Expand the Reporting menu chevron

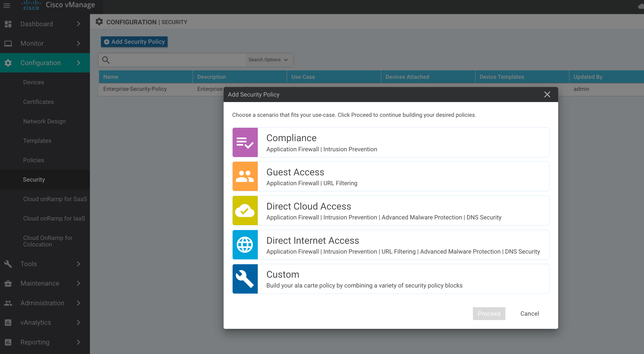point(78,342)
